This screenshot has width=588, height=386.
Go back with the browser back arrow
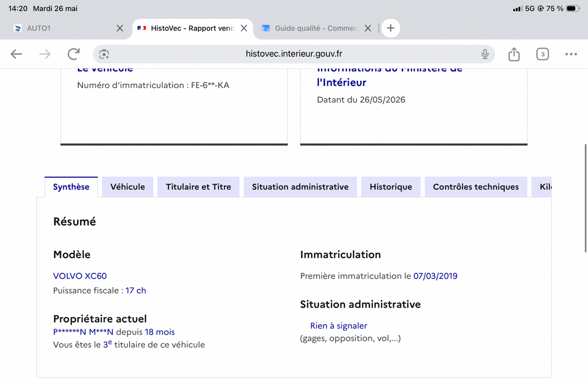click(x=16, y=54)
